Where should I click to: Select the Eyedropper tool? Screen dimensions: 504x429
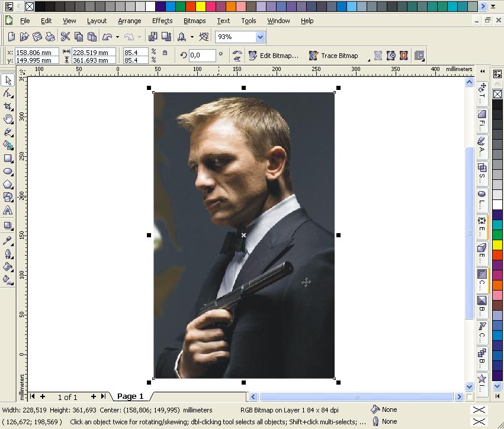point(8,240)
